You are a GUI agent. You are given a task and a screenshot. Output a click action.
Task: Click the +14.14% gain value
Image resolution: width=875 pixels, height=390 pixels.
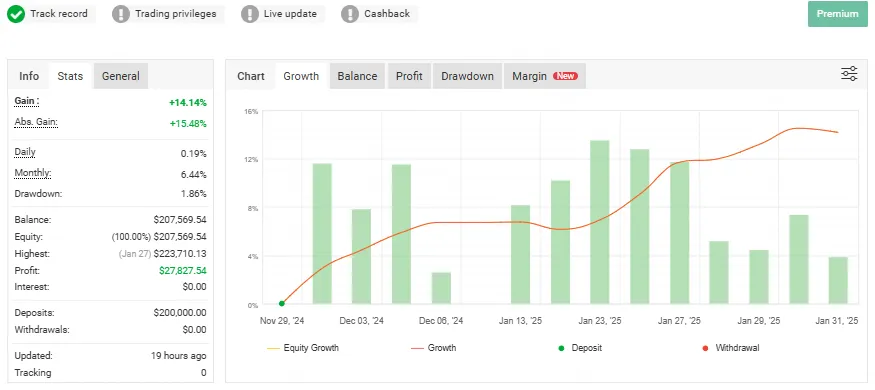coord(188,103)
